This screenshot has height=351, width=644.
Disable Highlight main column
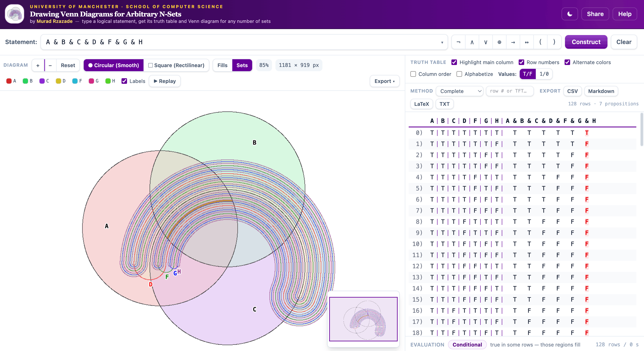(454, 62)
